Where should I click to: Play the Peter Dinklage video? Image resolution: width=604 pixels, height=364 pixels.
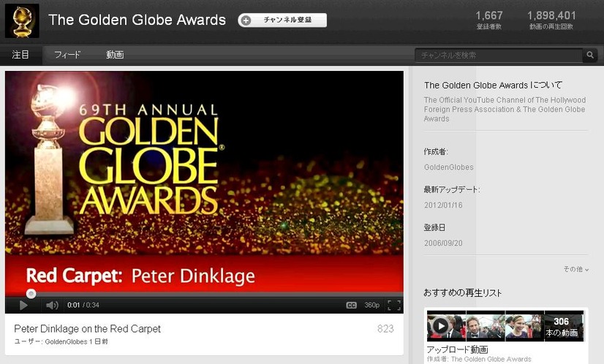pyautogui.click(x=23, y=306)
